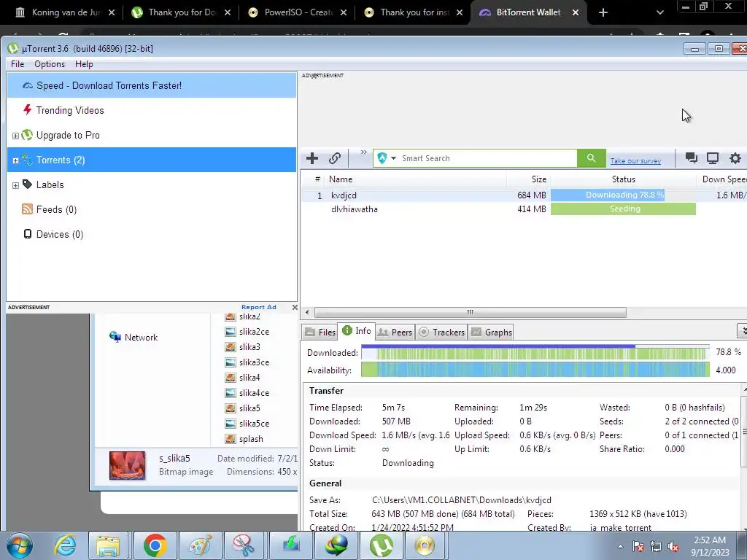Screen dimensions: 747x560
Task: Expand toolbar overflow chevron
Action: coord(363,152)
